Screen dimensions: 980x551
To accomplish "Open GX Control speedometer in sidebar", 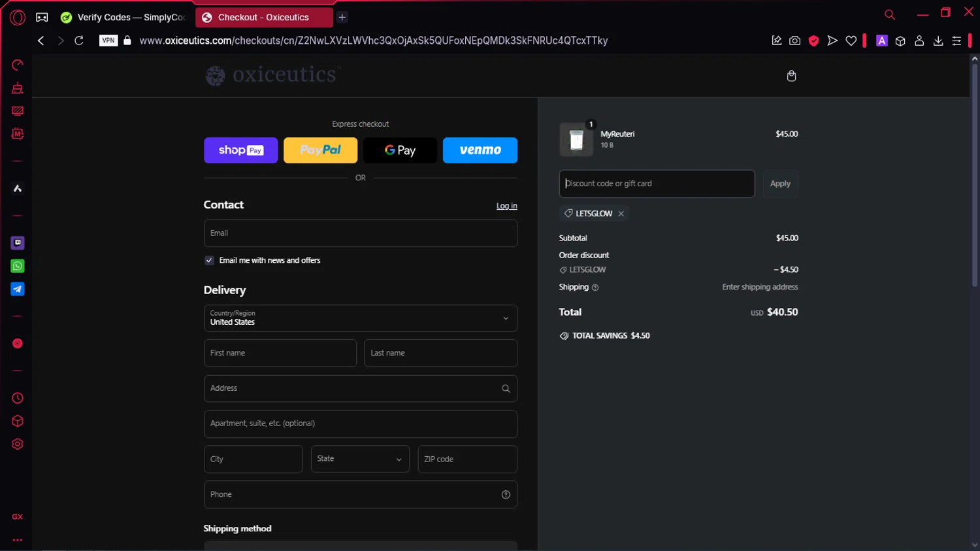I will click(x=18, y=65).
